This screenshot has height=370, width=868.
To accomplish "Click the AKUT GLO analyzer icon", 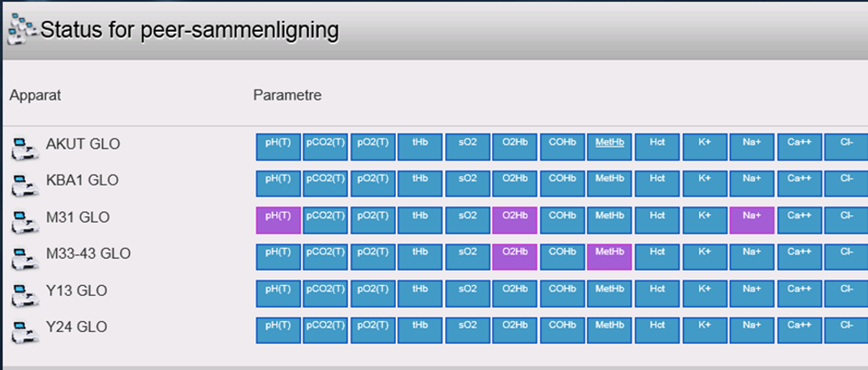I will point(24,147).
